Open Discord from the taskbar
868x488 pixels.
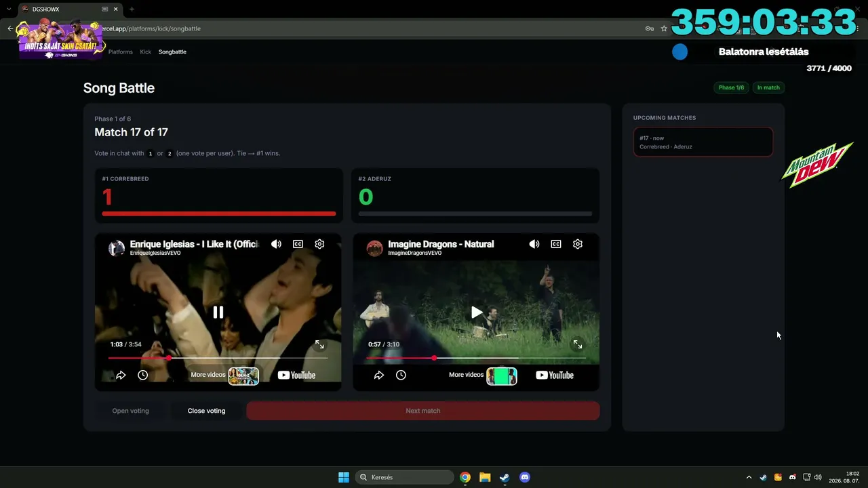point(524,477)
